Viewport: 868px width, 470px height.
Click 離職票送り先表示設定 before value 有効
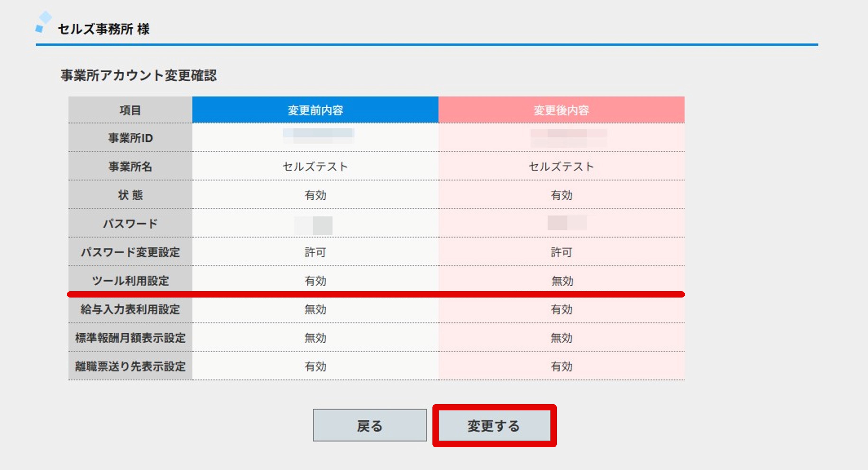coord(315,366)
